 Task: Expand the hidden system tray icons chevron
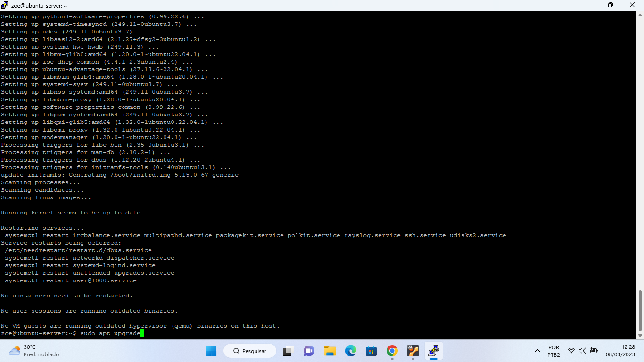(x=537, y=351)
